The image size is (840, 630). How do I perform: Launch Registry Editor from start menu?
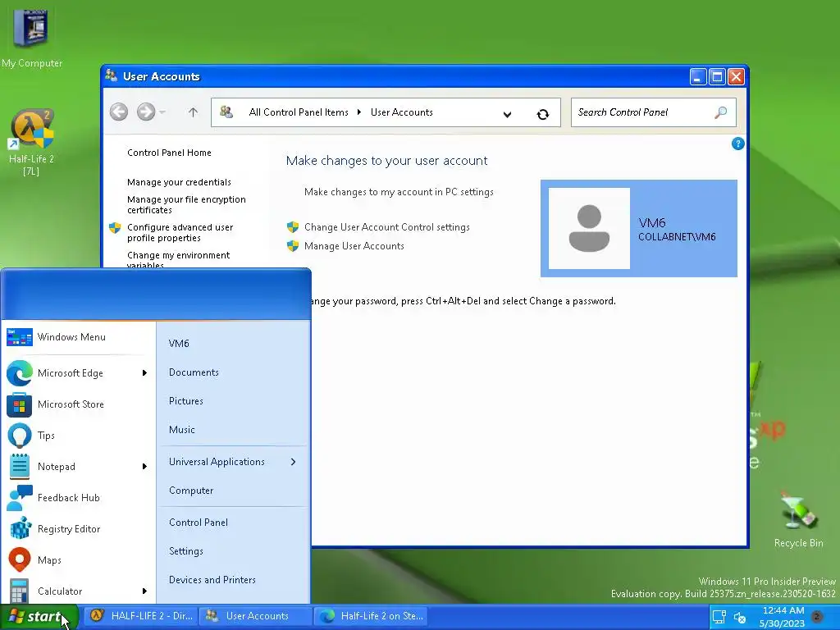click(x=78, y=529)
